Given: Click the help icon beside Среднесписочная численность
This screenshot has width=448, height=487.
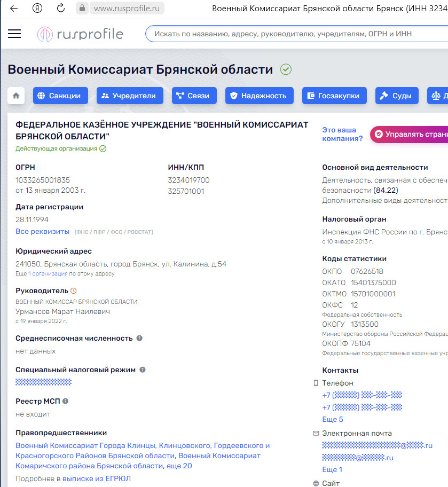Looking at the screenshot, I should pos(139,338).
